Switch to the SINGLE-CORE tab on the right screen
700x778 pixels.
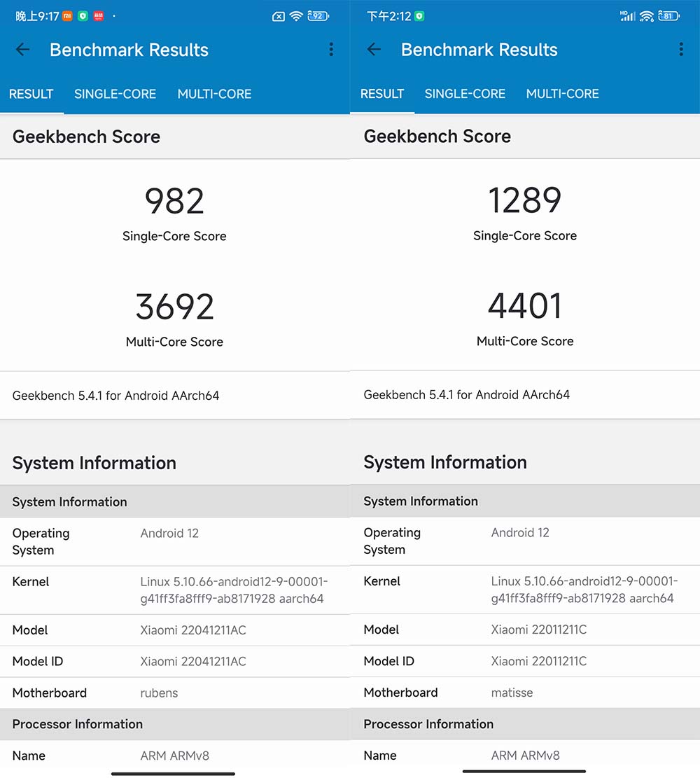pyautogui.click(x=465, y=94)
